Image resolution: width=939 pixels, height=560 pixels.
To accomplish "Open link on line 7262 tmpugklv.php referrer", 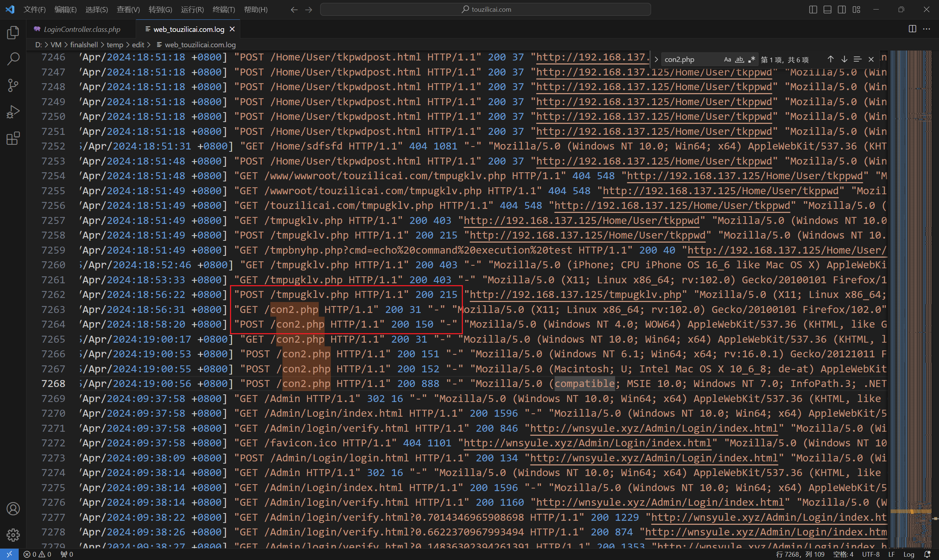I will [x=576, y=295].
